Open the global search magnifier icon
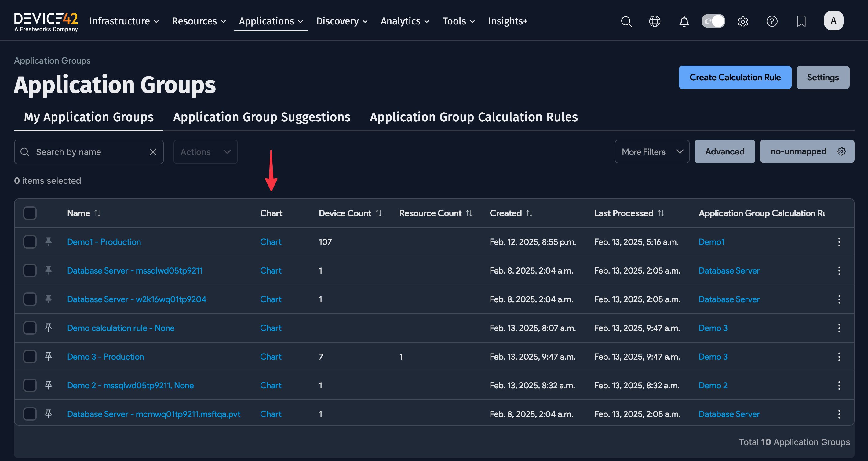The height and width of the screenshot is (461, 868). (626, 21)
